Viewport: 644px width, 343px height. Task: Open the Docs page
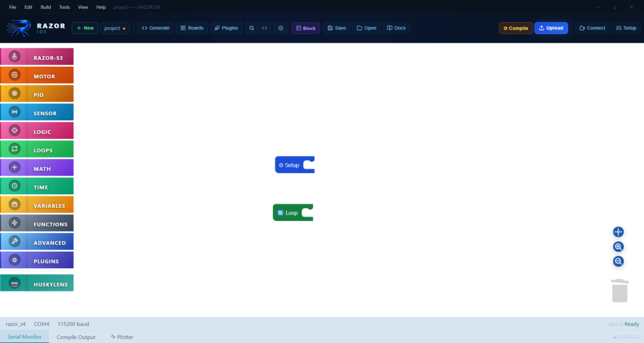[x=396, y=28]
